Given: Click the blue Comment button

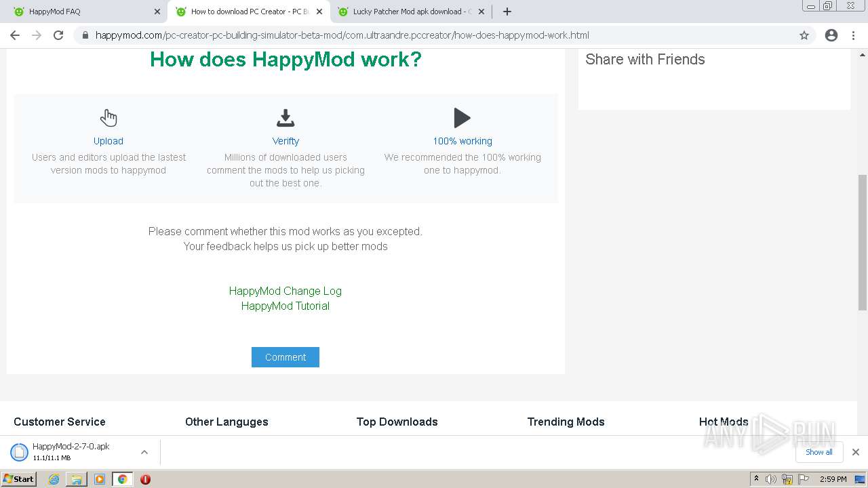Looking at the screenshot, I should 285,357.
